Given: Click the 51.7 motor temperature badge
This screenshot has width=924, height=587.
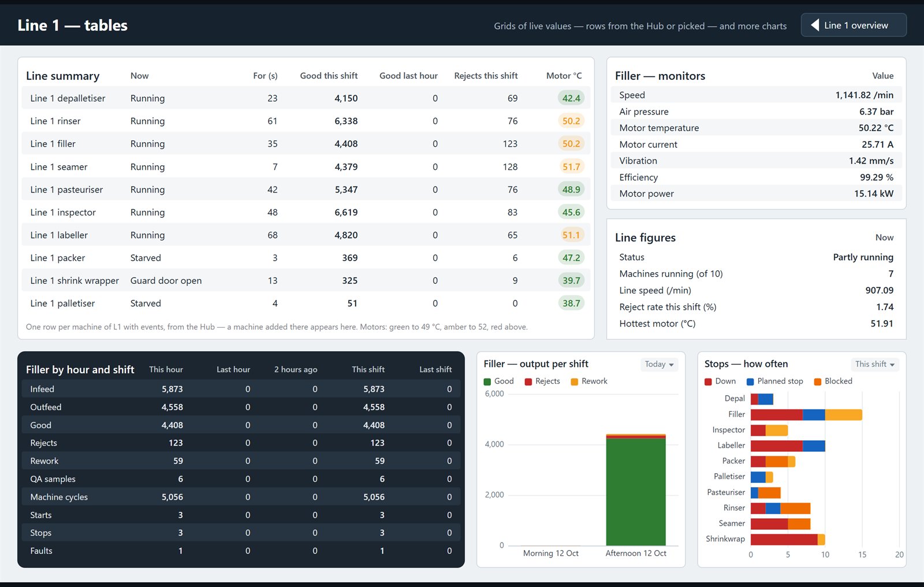Looking at the screenshot, I should point(571,167).
